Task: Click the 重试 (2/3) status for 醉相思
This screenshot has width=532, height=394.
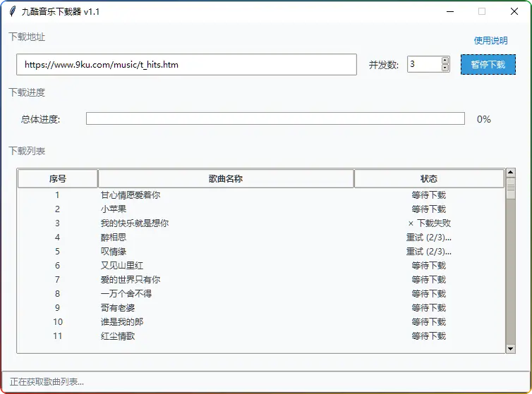Action: [x=429, y=238]
